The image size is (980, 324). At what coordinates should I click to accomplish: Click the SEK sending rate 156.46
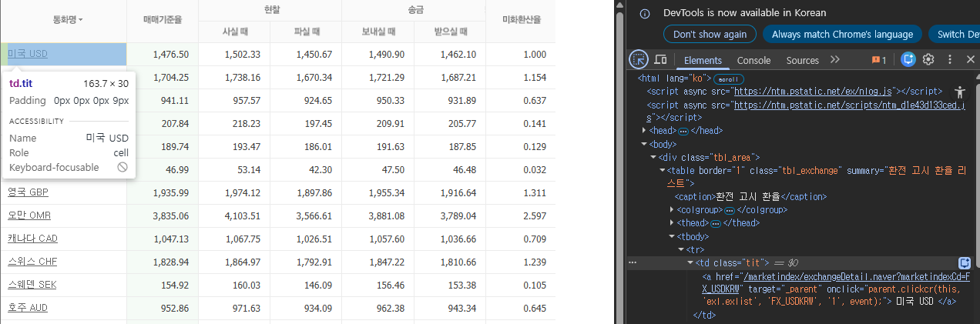[x=389, y=285]
